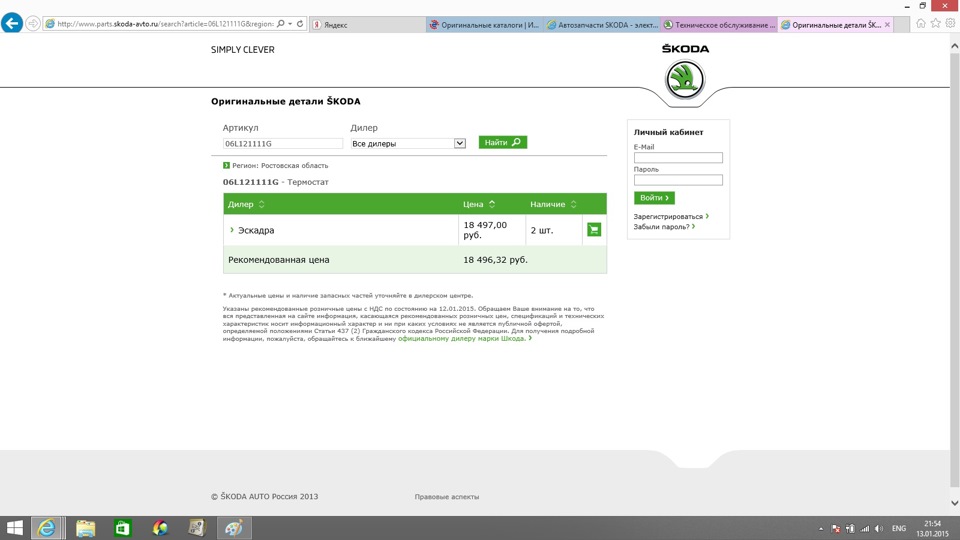Open the Правовые аспекты footer link
The image size is (960, 540).
click(446, 497)
